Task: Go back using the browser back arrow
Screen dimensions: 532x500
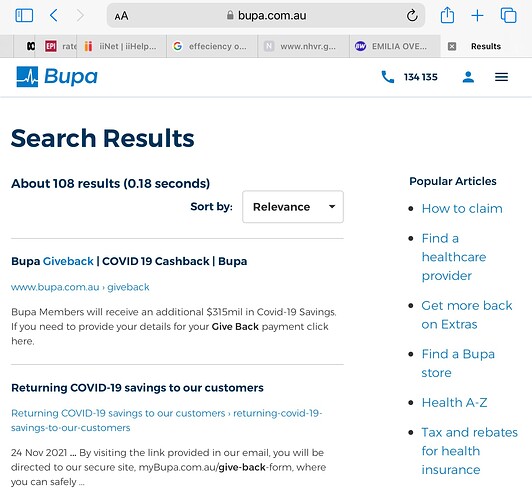Action: point(54,16)
